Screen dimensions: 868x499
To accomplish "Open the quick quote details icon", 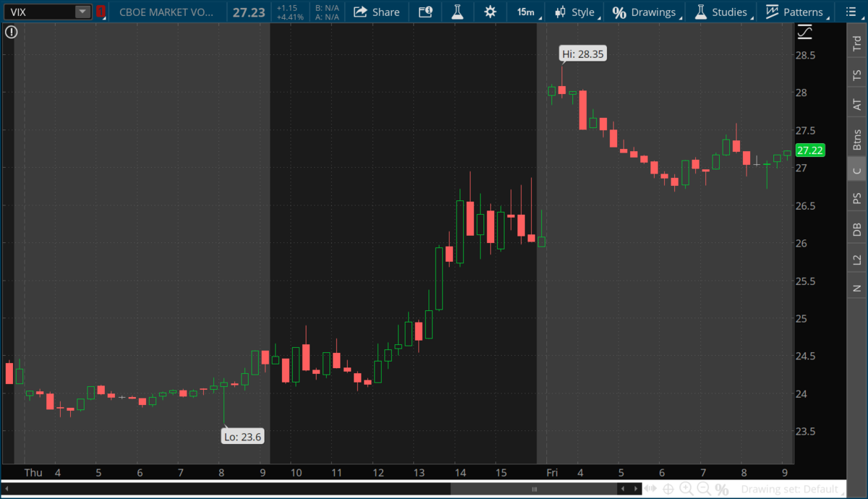I will pos(425,12).
